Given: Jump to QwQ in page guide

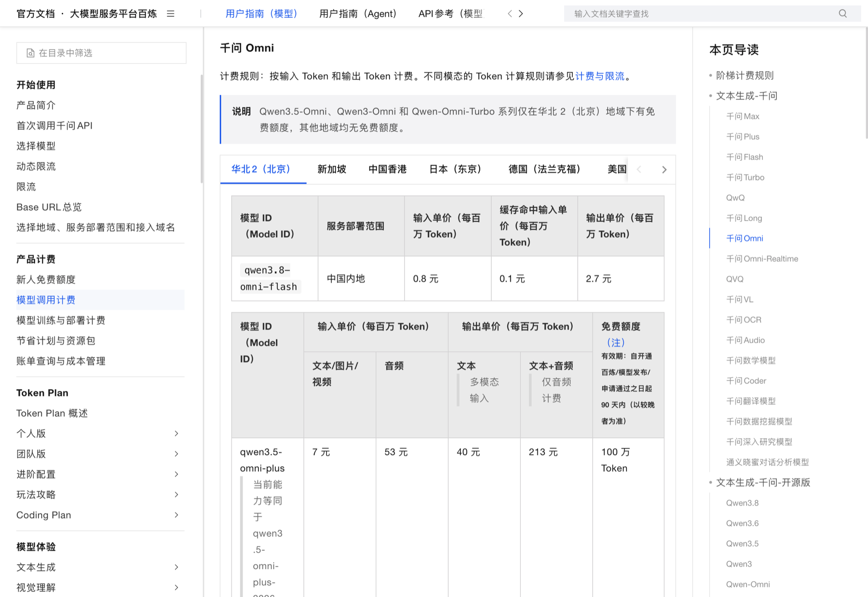Looking at the screenshot, I should [x=735, y=197].
